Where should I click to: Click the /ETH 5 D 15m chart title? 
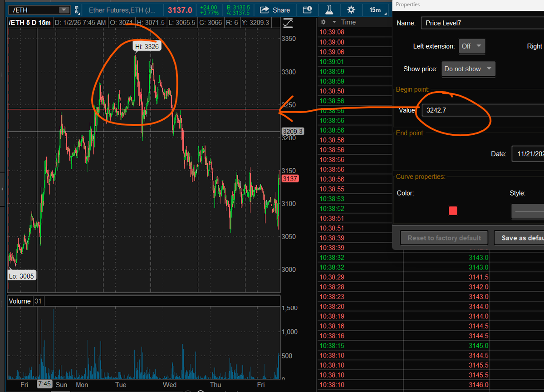29,23
